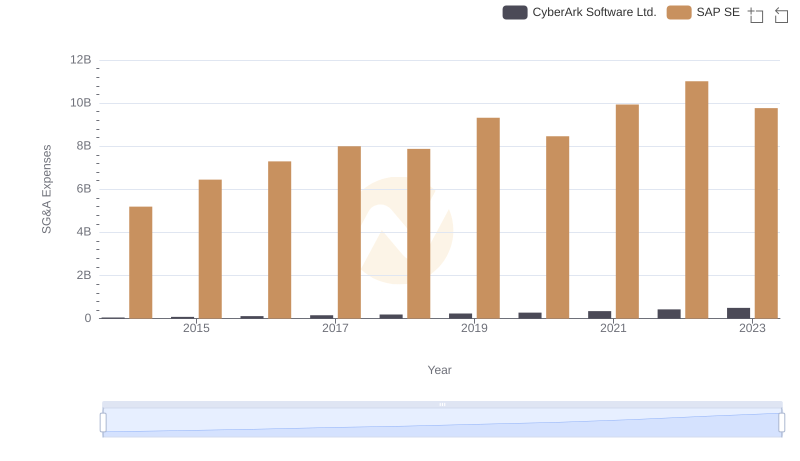The image size is (800, 461).
Task: Select the SAP SE 2021 bar
Action: (x=628, y=212)
